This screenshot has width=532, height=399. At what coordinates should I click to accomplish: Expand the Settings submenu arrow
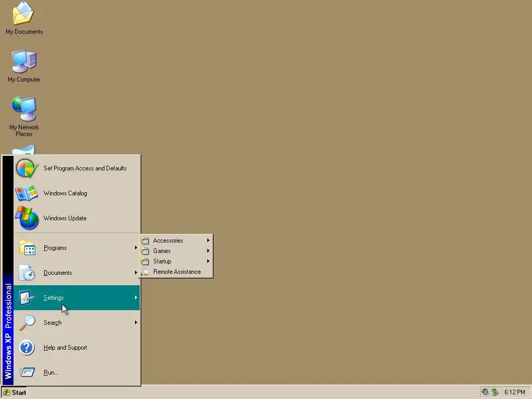point(136,298)
